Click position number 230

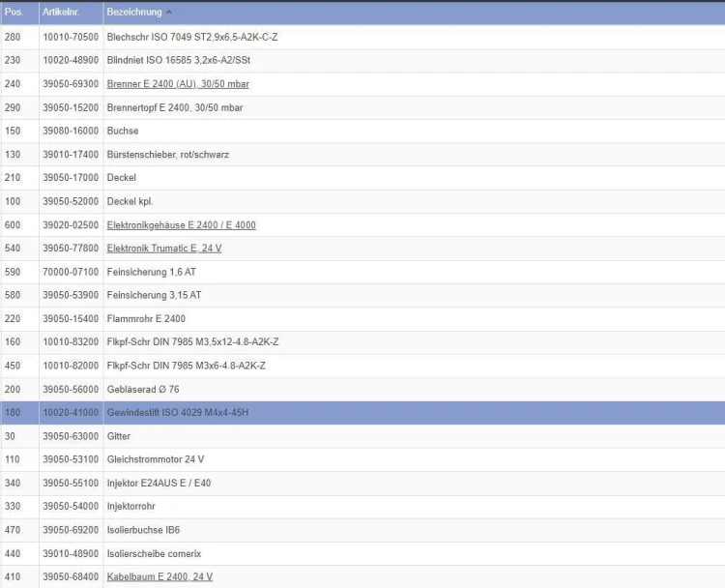pyautogui.click(x=13, y=61)
